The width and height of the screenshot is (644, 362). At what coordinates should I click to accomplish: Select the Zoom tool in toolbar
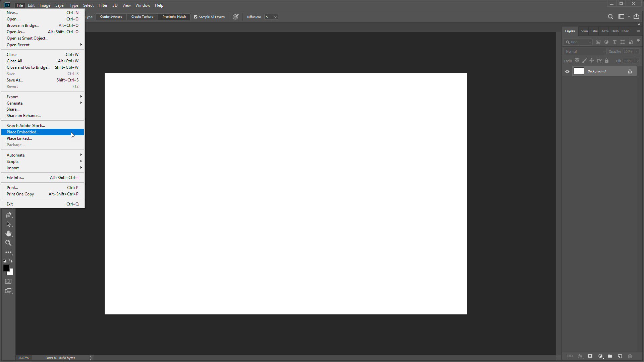pos(8,243)
